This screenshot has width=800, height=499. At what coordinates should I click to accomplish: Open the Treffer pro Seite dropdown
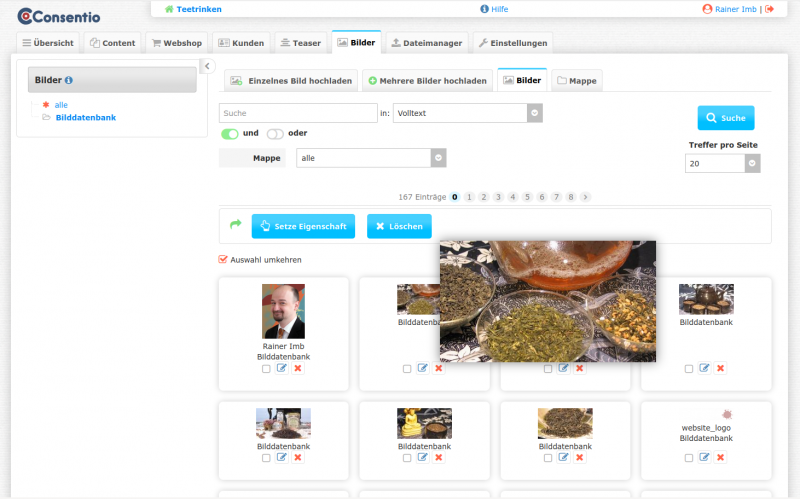pos(752,163)
